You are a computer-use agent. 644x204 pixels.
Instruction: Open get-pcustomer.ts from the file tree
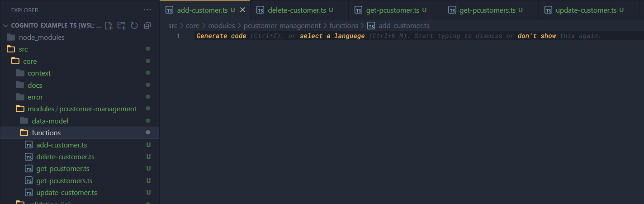63,169
